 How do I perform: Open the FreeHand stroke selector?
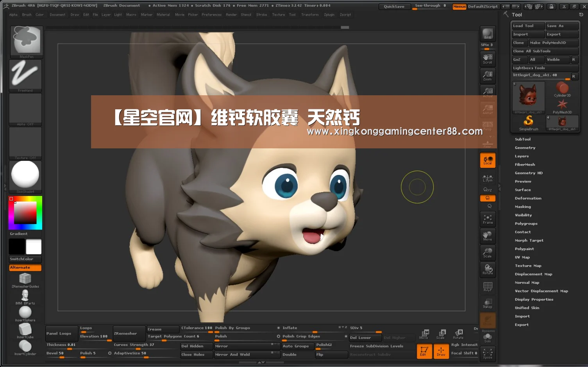click(x=25, y=76)
